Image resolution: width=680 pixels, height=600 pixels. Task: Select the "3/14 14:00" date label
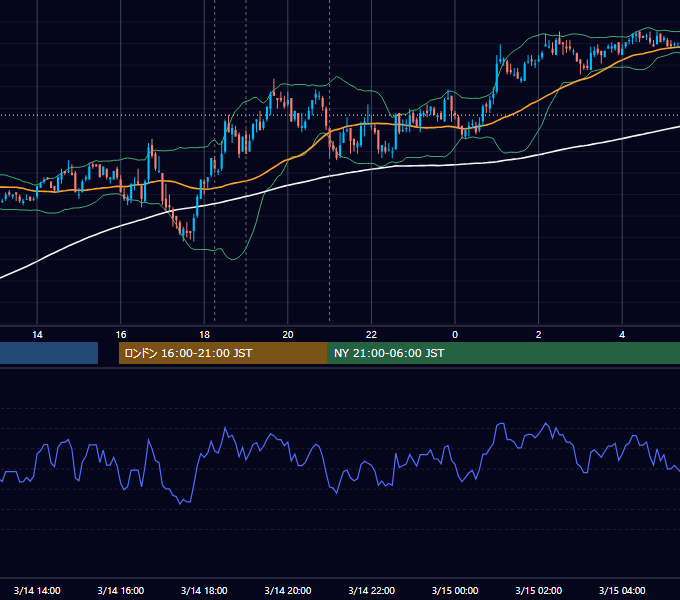37,590
